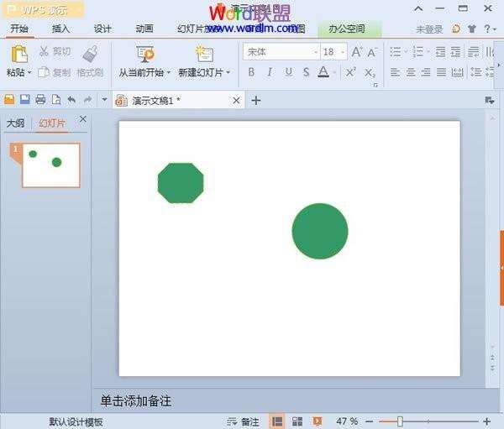The width and height of the screenshot is (504, 429).
Task: Apply bulleted list icon
Action: tap(396, 52)
